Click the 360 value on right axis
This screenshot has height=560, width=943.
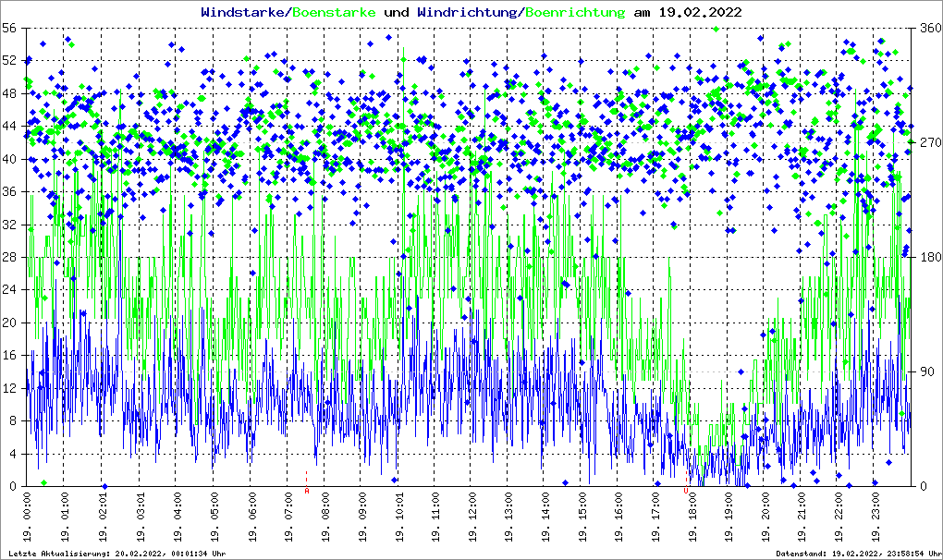click(x=927, y=29)
